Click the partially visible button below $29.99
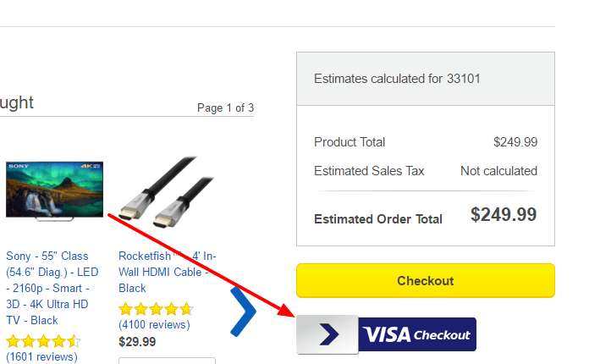589x364 pixels. click(168, 361)
